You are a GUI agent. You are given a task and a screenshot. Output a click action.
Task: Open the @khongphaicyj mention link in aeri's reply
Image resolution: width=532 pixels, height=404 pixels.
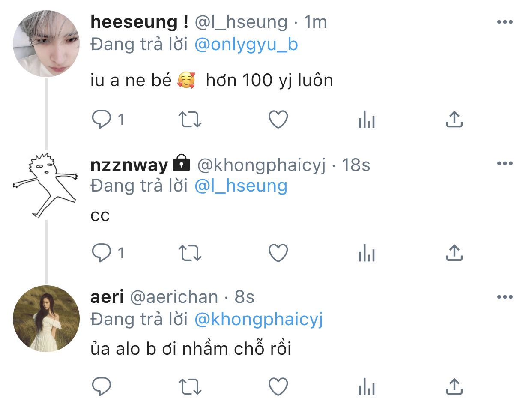[259, 320]
